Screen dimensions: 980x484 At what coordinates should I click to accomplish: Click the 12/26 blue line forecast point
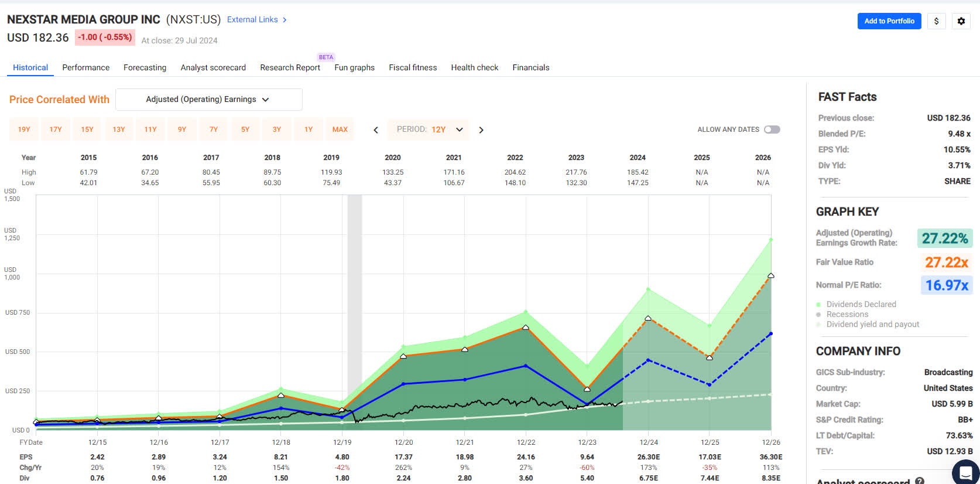point(771,333)
